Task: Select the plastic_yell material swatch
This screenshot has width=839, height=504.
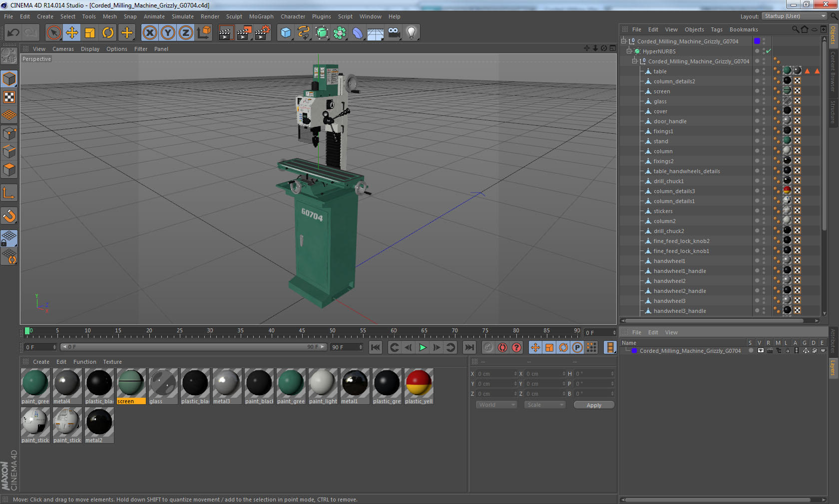Action: click(x=419, y=386)
